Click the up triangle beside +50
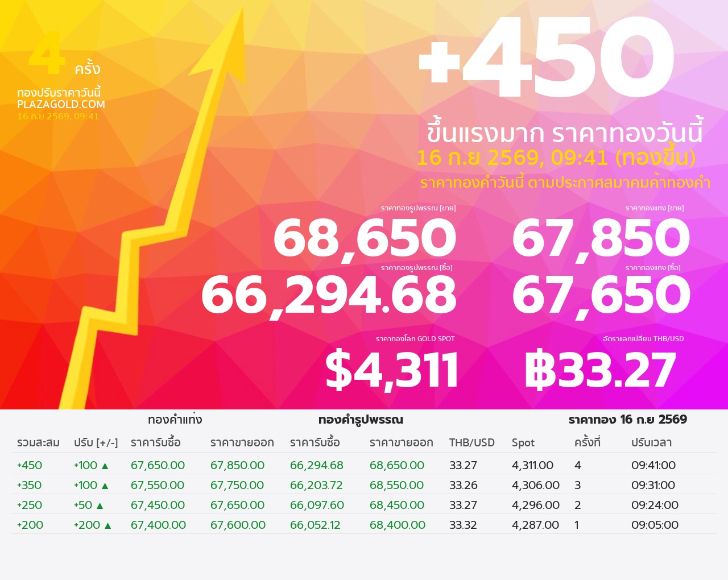Screen dimensions: 728x580 100,506
